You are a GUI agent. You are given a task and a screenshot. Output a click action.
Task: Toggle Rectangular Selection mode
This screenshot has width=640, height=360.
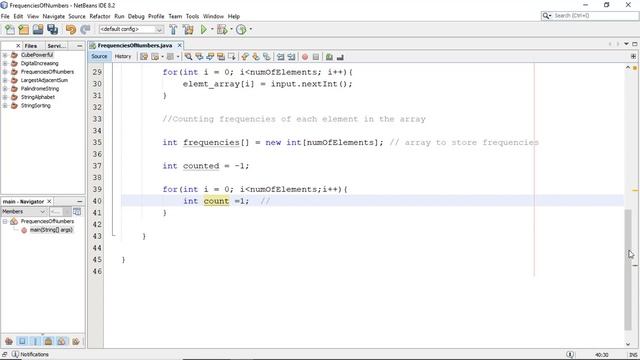(x=231, y=57)
